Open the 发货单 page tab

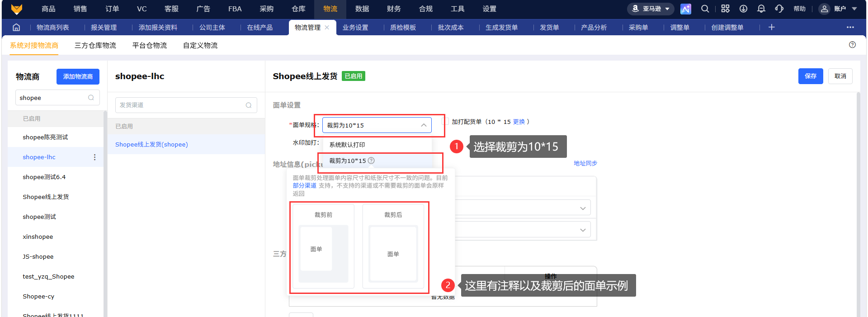point(549,28)
